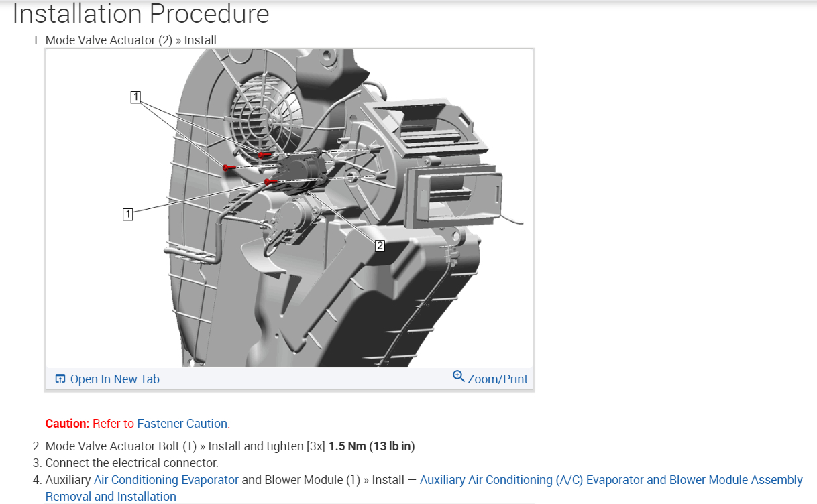Open the Air Conditioning Evaporator link
The width and height of the screenshot is (817, 504).
166,480
